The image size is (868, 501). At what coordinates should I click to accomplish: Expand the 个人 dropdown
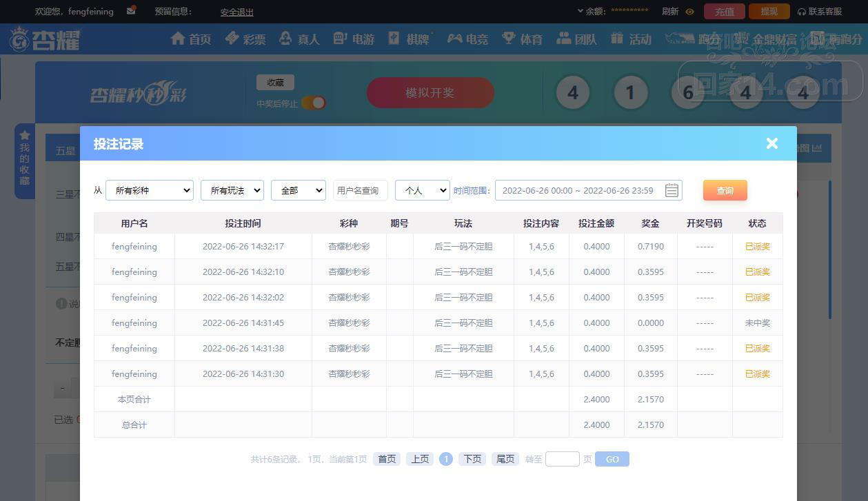(x=422, y=190)
